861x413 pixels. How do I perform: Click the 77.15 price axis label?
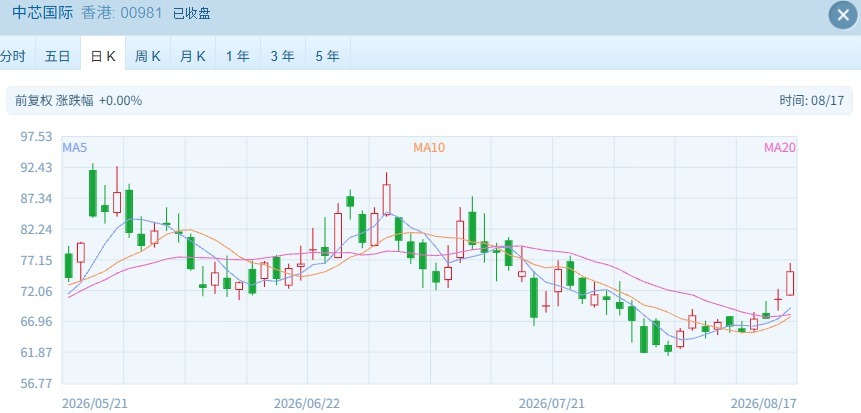tap(36, 260)
